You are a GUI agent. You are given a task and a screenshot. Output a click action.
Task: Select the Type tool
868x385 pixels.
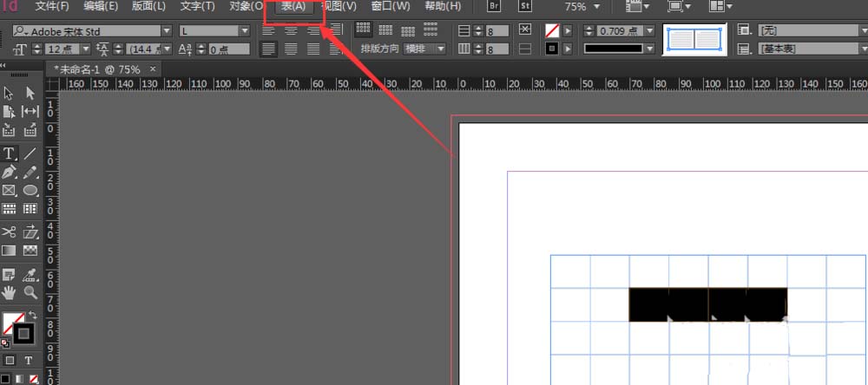[x=9, y=153]
